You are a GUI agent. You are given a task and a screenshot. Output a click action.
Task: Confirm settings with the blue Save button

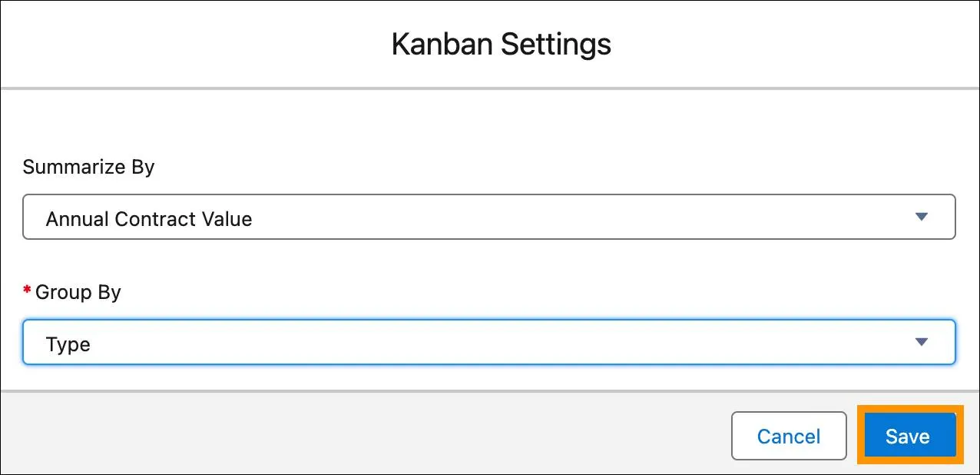pos(909,436)
